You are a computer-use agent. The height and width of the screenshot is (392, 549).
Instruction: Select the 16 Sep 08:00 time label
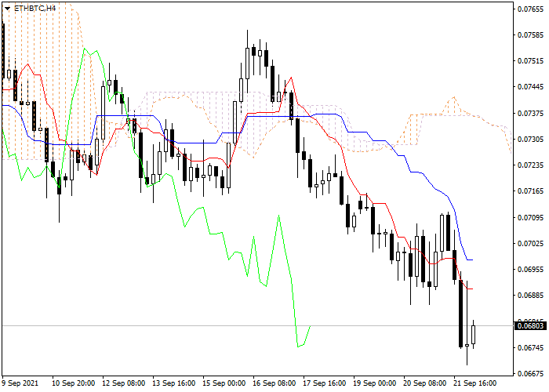(274, 383)
